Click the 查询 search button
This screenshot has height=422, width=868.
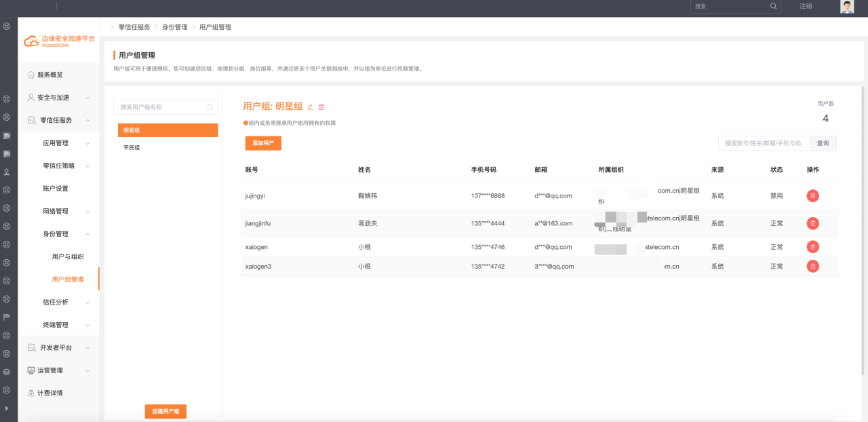(823, 143)
